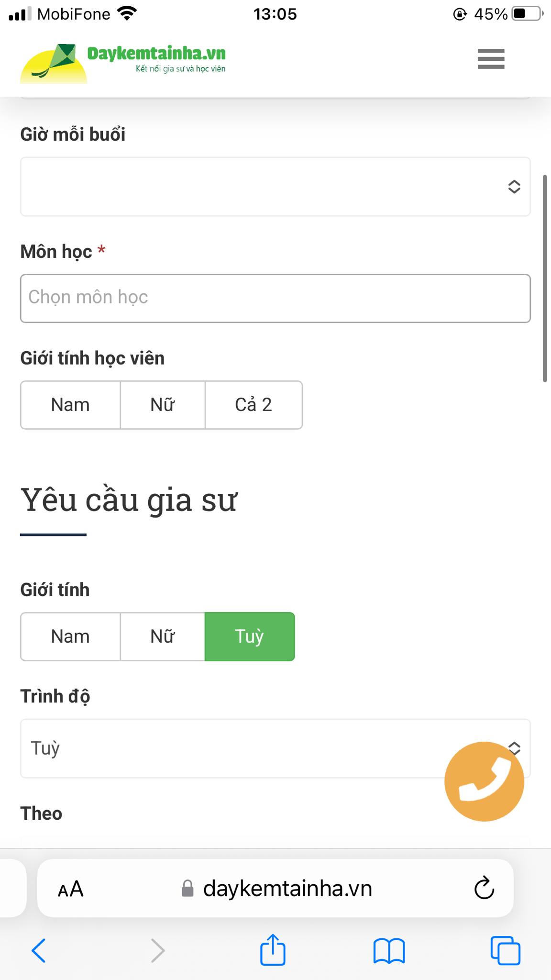This screenshot has height=980, width=551.
Task: Expand the Trình độ dropdown showing Tuỳ
Action: coord(275,748)
